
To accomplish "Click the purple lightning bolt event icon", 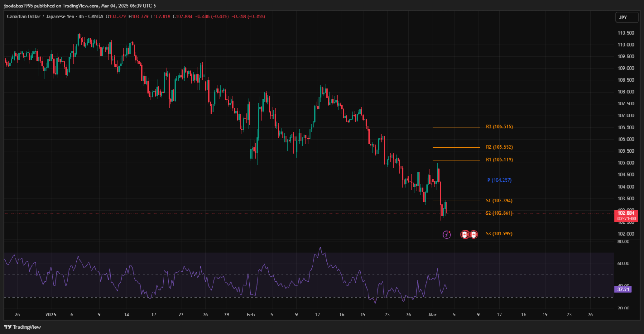I will (x=447, y=235).
